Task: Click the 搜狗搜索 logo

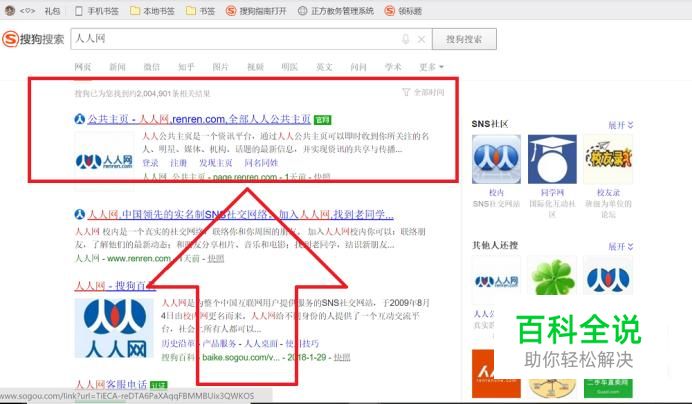Action: (33, 39)
